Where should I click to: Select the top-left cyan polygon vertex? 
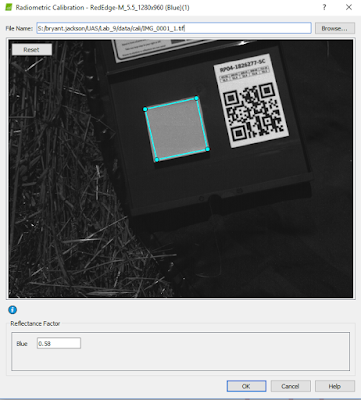coord(145,109)
